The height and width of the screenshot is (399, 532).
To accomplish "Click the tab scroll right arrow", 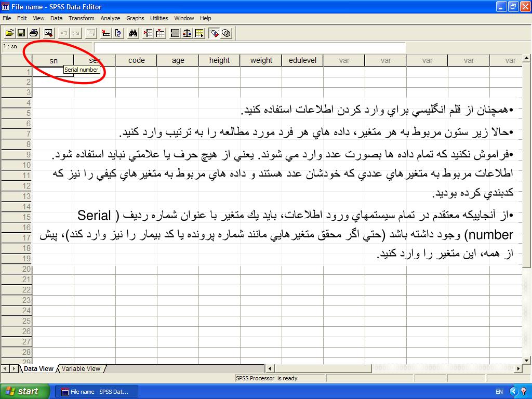I will [14, 368].
